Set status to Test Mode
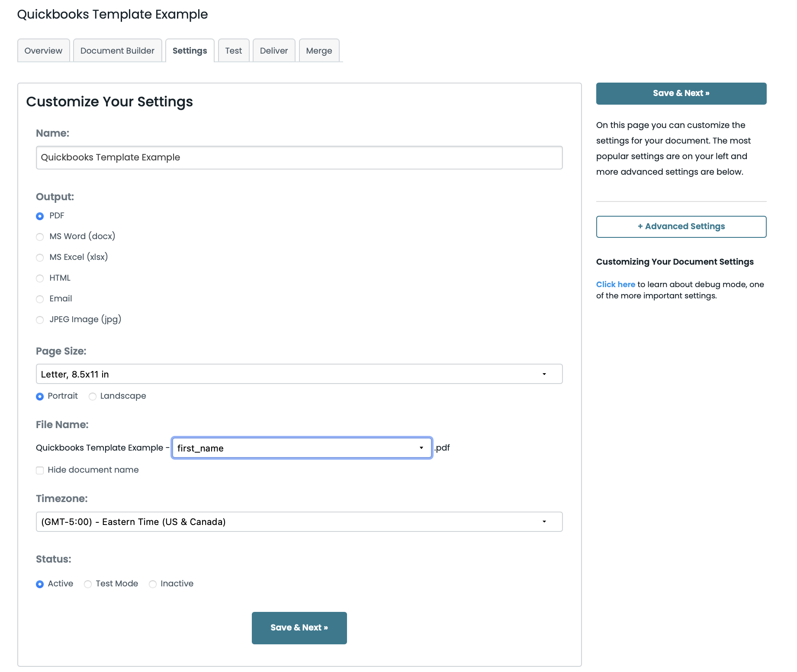The image size is (797, 672). 88,584
